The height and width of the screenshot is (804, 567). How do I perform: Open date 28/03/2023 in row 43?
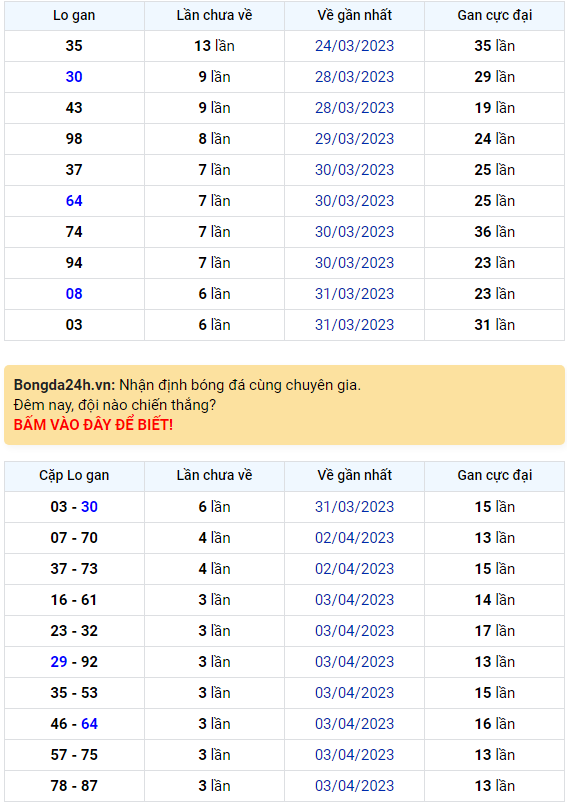click(x=354, y=108)
